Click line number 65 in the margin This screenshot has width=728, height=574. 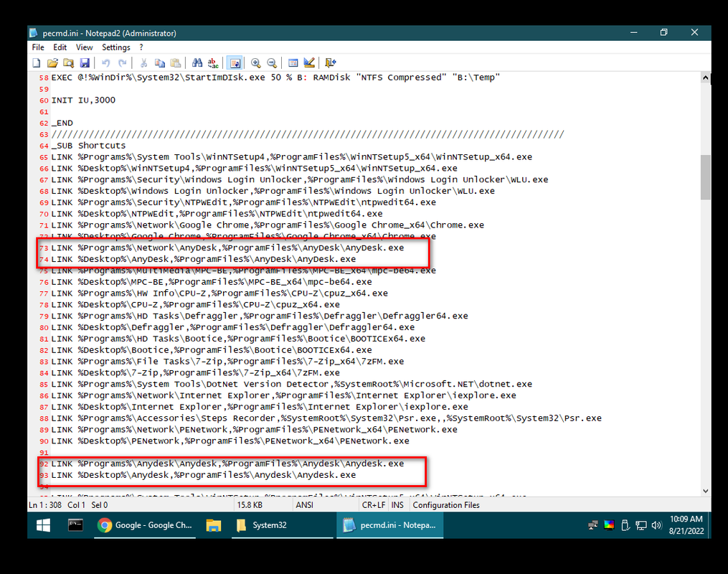(x=44, y=157)
